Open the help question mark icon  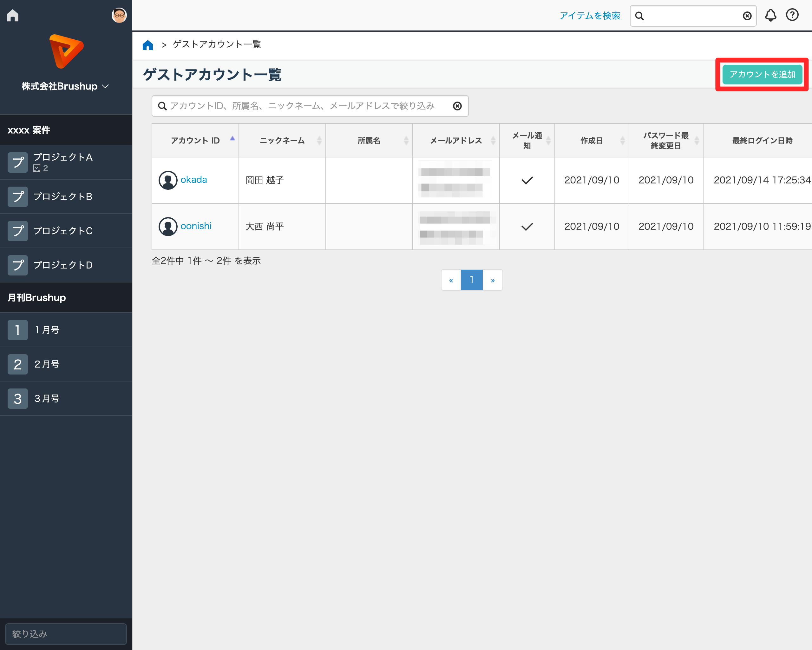coord(792,15)
